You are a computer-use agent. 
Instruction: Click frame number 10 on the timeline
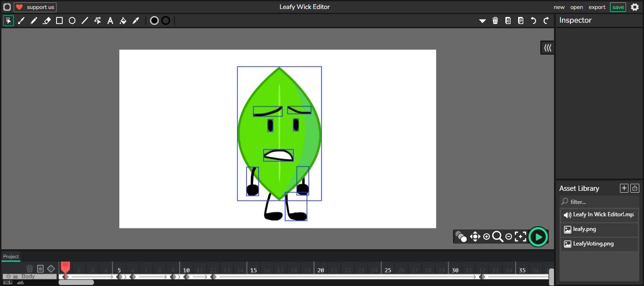pos(186,270)
